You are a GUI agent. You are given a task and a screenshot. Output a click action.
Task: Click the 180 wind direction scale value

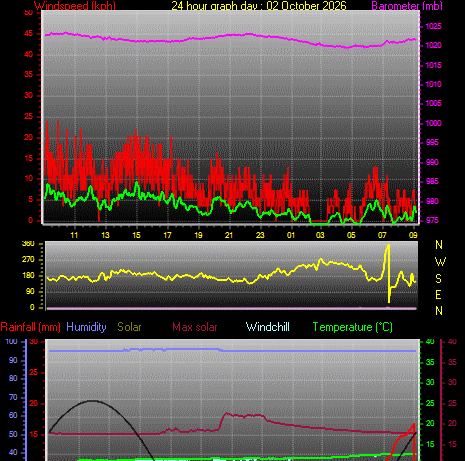click(28, 275)
